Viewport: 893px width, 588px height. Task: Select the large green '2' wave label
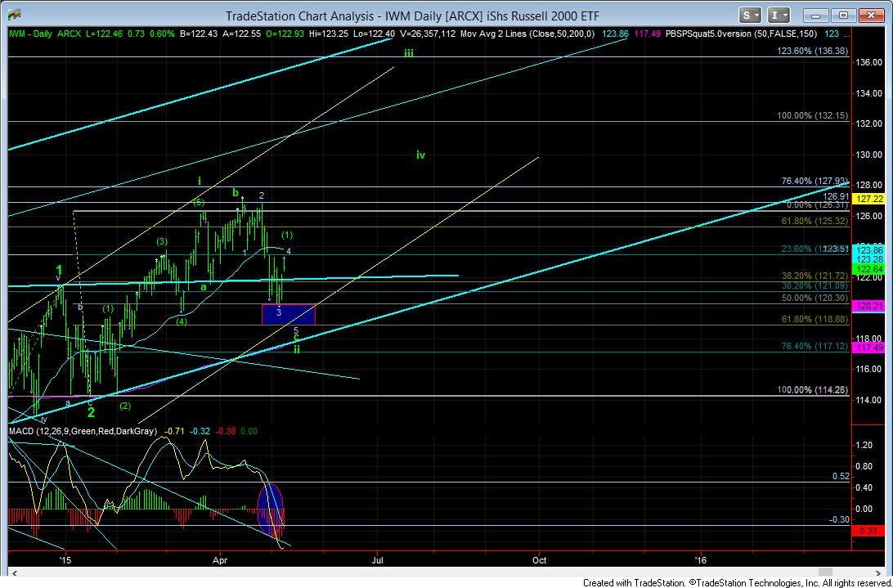91,413
